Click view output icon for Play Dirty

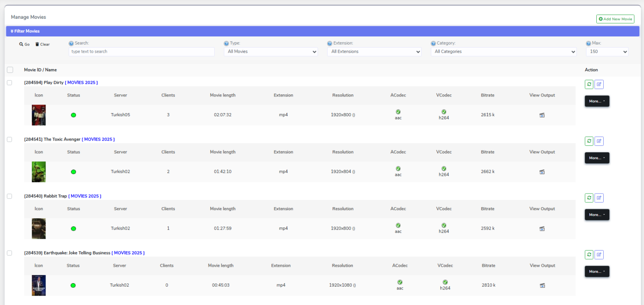point(542,115)
